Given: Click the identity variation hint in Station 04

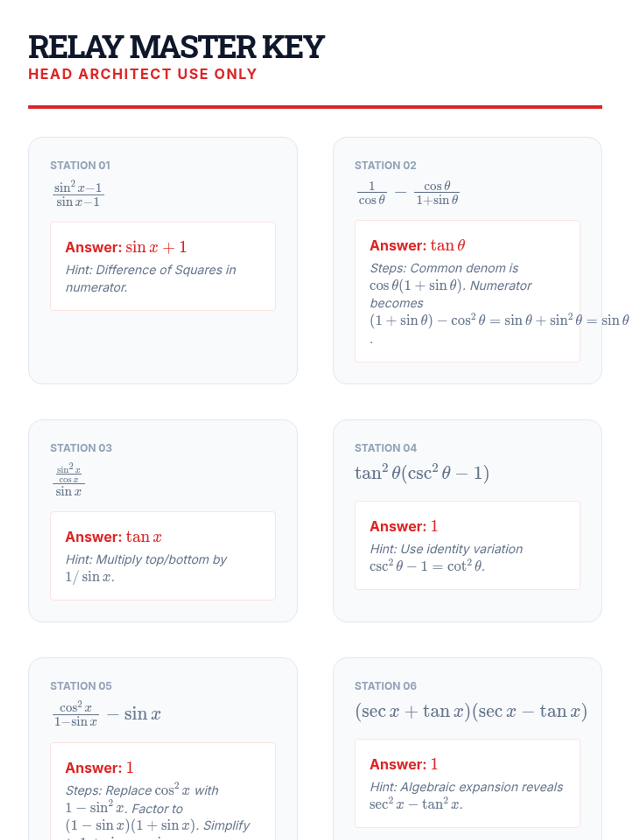Looking at the screenshot, I should pos(446,558).
